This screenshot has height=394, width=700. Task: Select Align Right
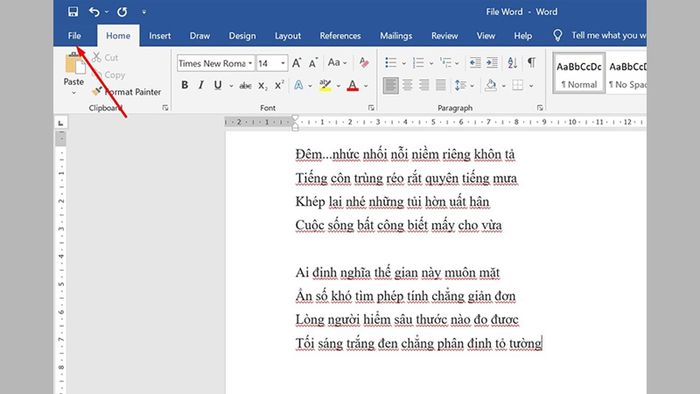pyautogui.click(x=424, y=85)
